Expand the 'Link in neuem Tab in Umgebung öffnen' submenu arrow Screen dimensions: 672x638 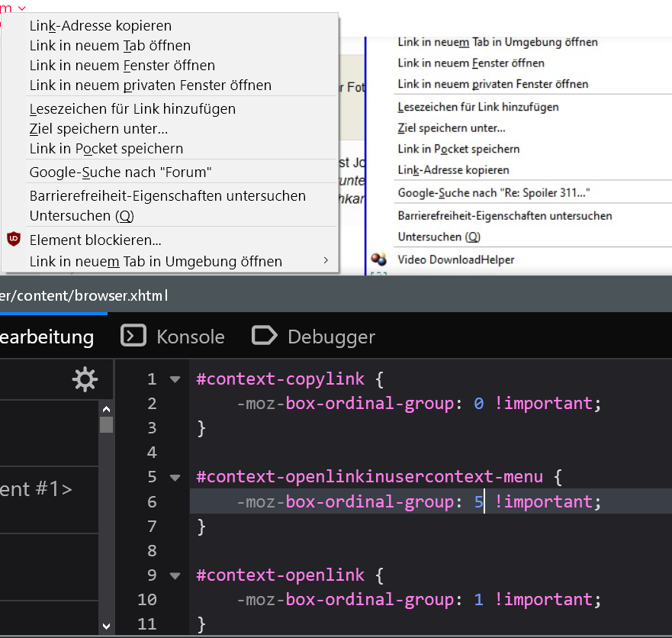tap(326, 261)
